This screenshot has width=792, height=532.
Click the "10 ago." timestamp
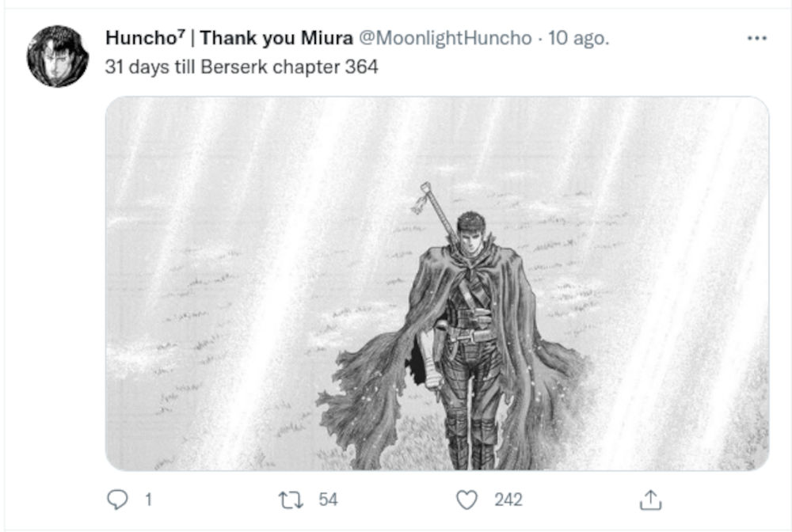579,39
